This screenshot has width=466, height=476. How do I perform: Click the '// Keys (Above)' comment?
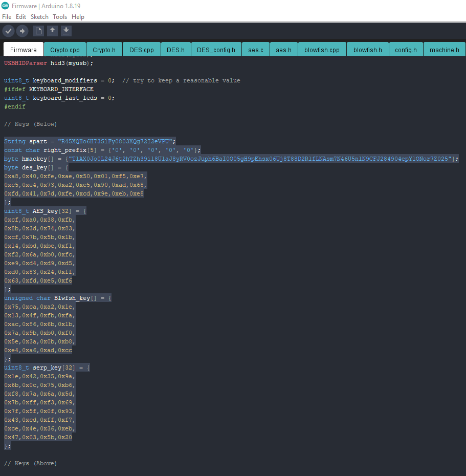click(30, 464)
